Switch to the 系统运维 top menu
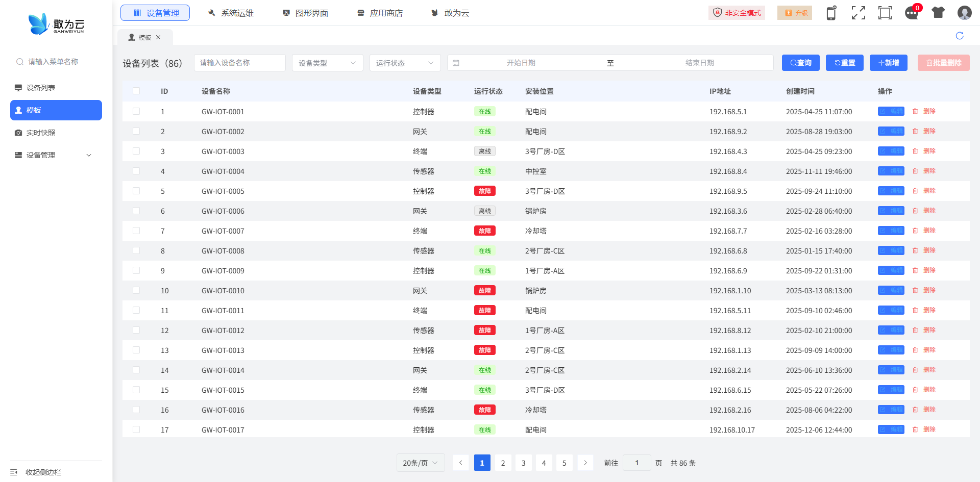This screenshot has height=482, width=980. [231, 13]
